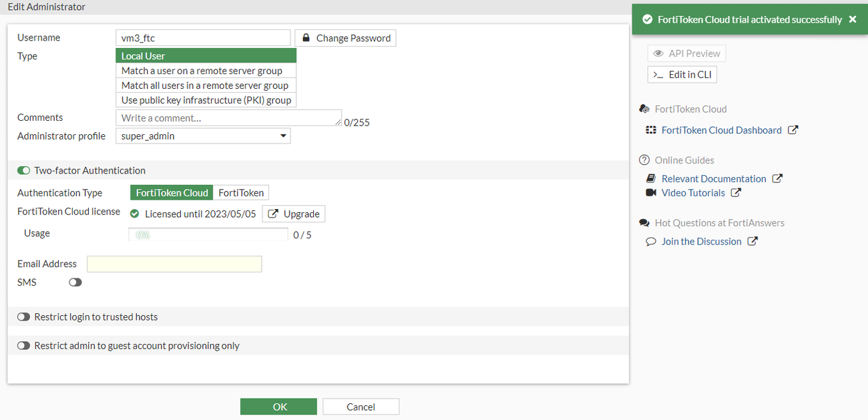868x420 pixels.
Task: Click the Video Tutorials camera icon
Action: pos(650,192)
